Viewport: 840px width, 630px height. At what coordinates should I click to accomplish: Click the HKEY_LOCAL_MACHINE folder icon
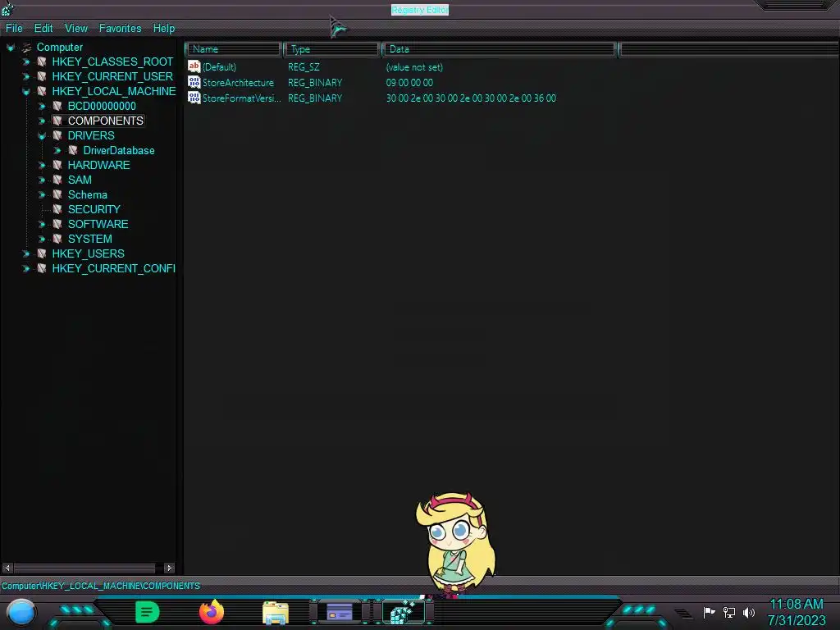point(42,92)
